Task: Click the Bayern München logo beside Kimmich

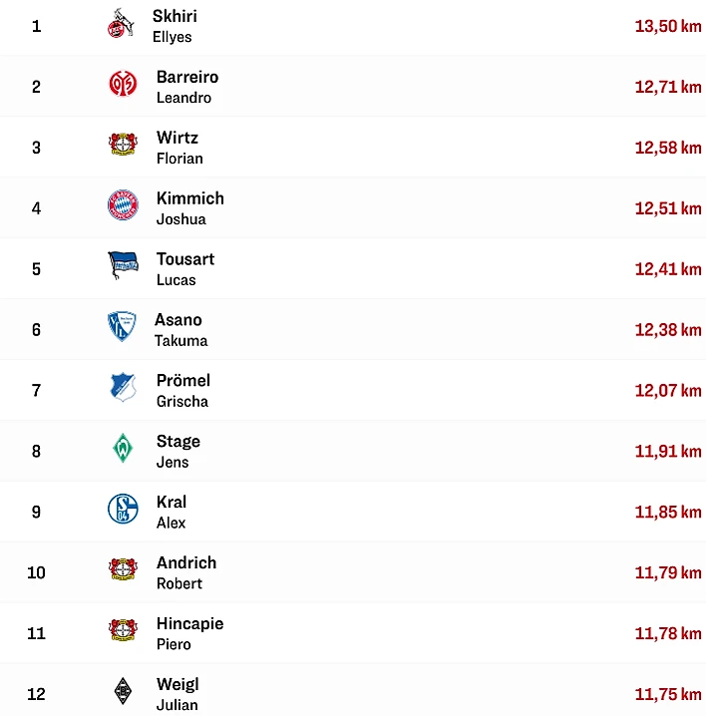Action: 123,207
